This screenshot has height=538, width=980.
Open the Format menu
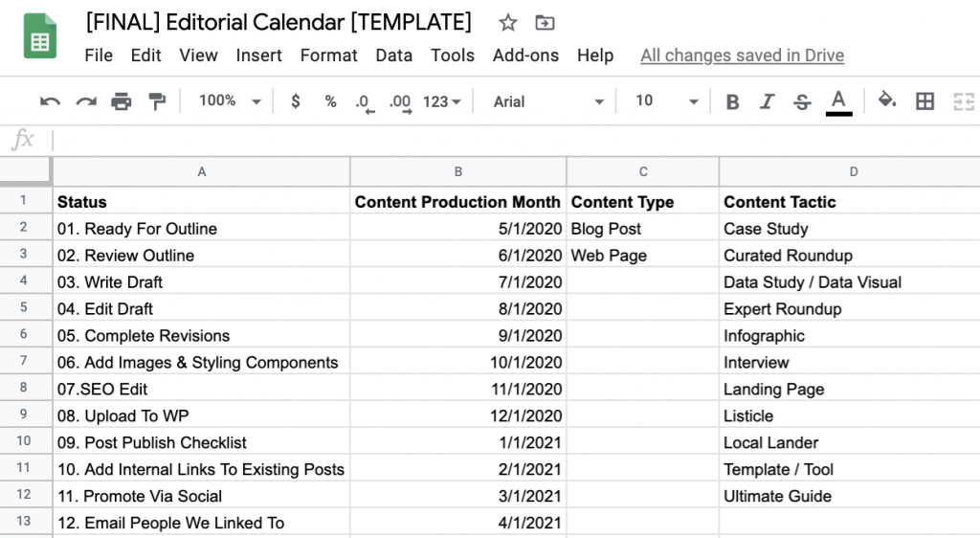[329, 56]
